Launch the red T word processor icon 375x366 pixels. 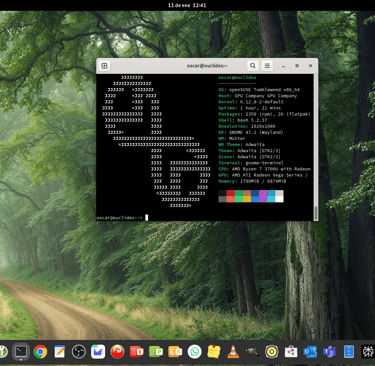pos(137,351)
